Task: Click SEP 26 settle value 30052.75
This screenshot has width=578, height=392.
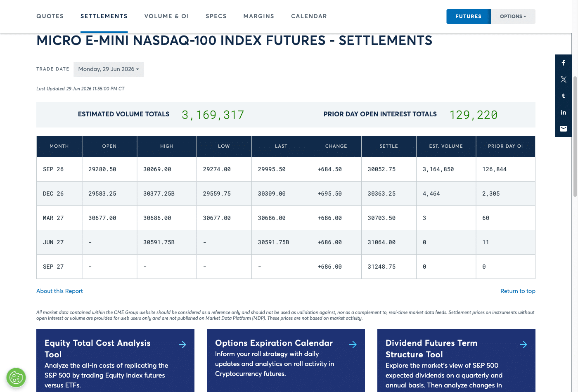Action: 381,169
